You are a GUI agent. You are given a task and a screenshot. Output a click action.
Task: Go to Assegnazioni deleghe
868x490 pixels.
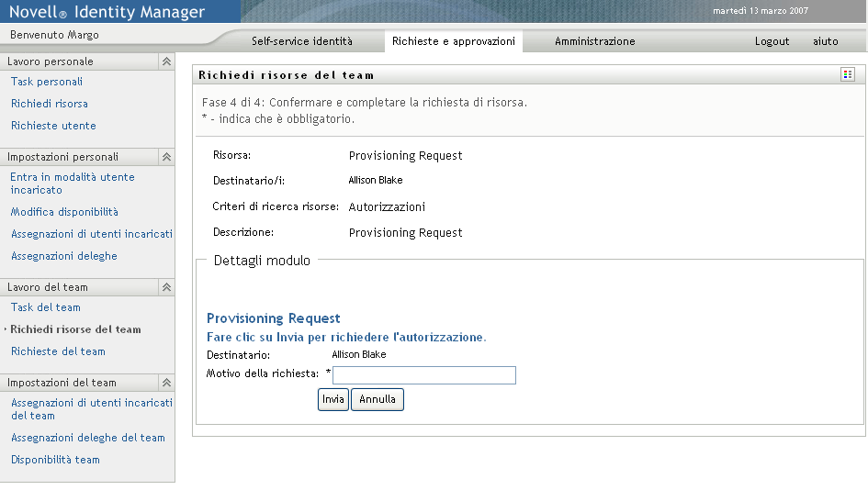pyautogui.click(x=64, y=256)
